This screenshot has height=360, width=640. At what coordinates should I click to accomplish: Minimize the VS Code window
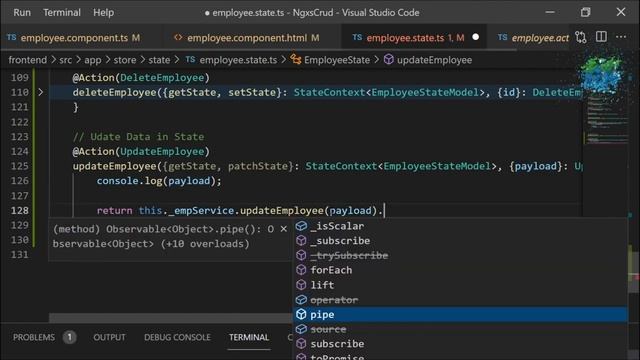(x=550, y=12)
